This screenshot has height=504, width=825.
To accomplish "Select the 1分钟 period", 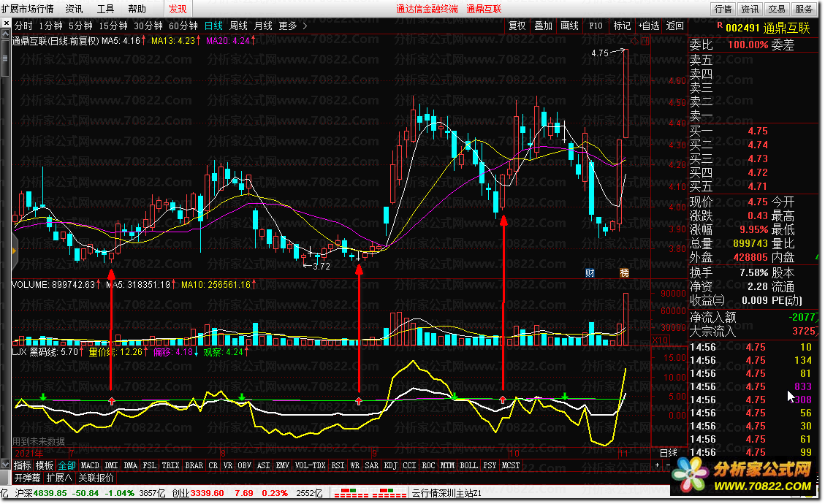I will coord(50,26).
